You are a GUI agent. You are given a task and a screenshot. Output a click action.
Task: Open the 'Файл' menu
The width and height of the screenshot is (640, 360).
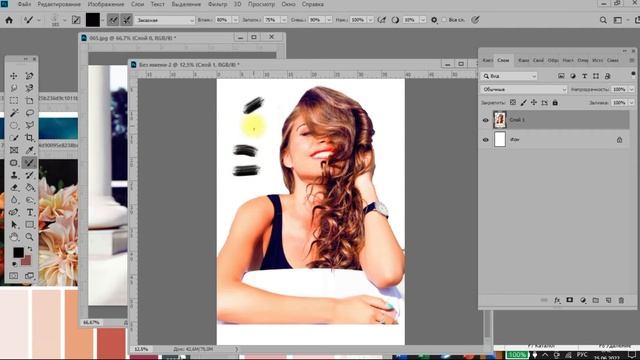(x=24, y=4)
